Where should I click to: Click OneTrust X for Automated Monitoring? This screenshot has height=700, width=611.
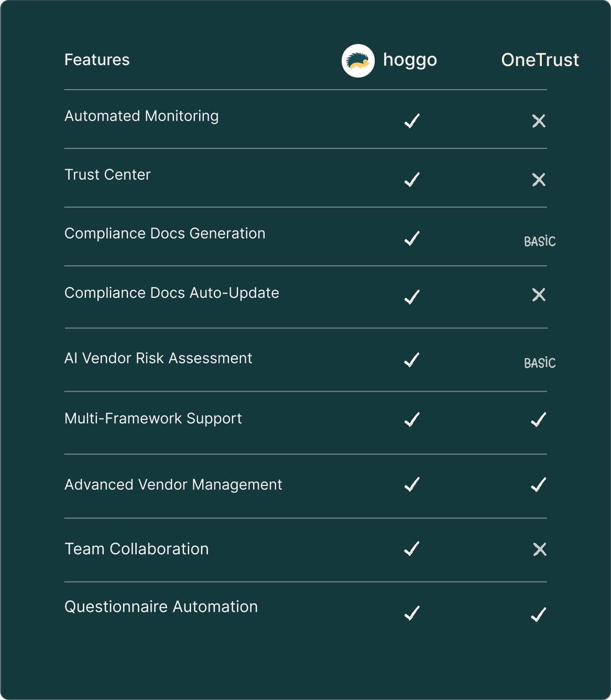coord(539,121)
